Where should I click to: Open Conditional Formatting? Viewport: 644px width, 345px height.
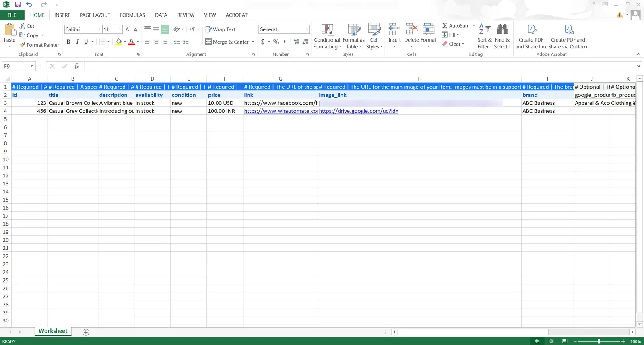point(327,36)
